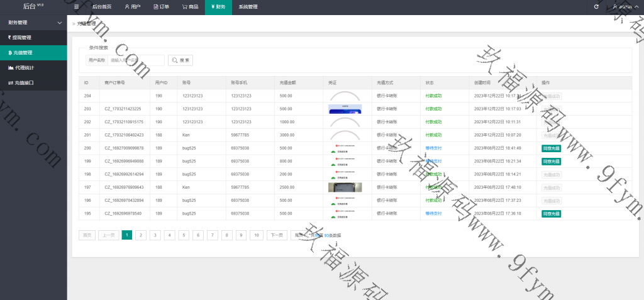Go to page 5 in pagination
This screenshot has width=644, height=300.
[x=184, y=235]
